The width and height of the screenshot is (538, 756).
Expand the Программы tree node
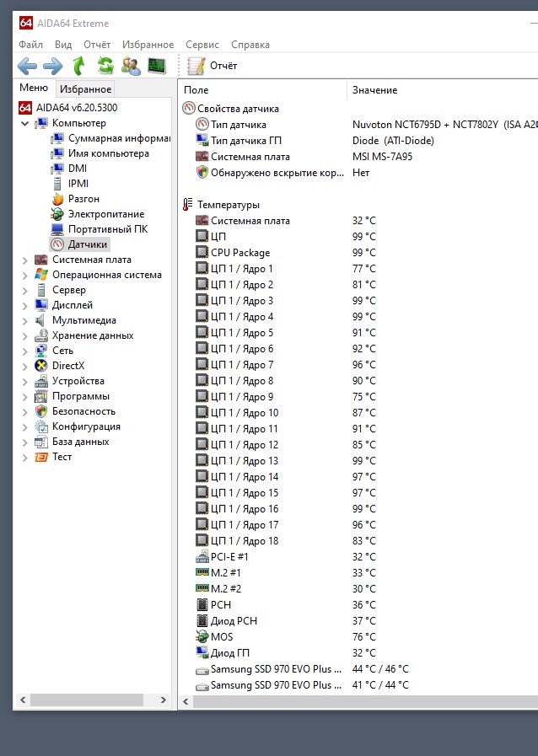25,397
